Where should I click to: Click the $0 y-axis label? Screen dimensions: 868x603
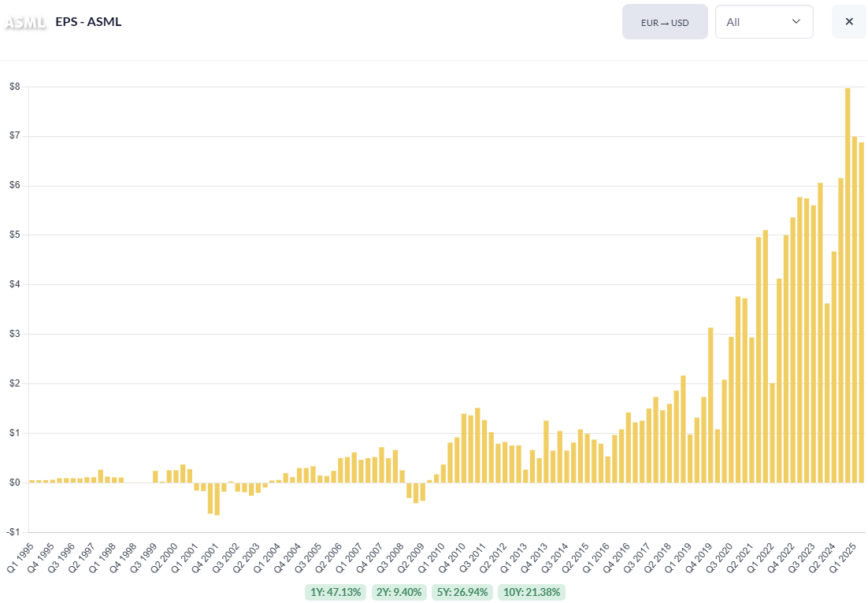click(x=15, y=483)
